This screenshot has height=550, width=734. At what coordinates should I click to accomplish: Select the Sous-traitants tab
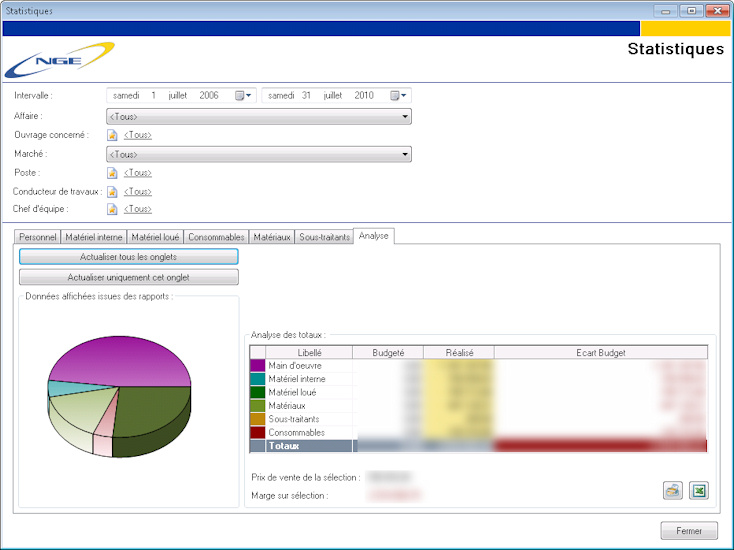(x=325, y=237)
